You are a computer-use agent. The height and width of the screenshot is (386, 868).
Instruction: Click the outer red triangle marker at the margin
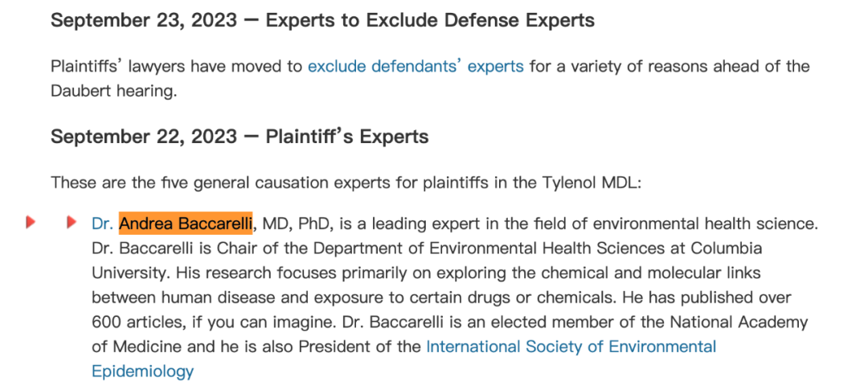[x=31, y=223]
